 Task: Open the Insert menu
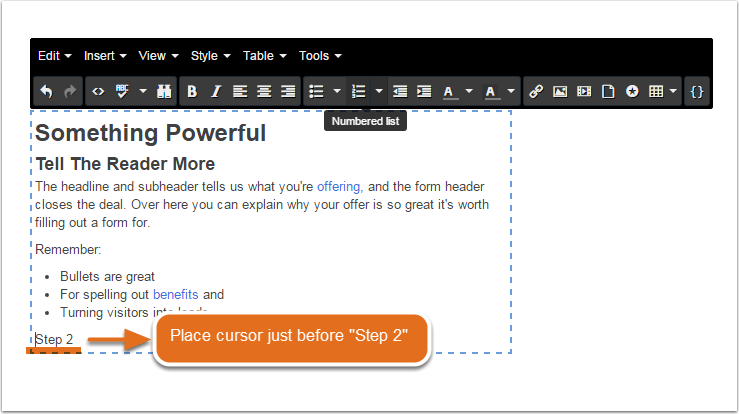tap(105, 56)
